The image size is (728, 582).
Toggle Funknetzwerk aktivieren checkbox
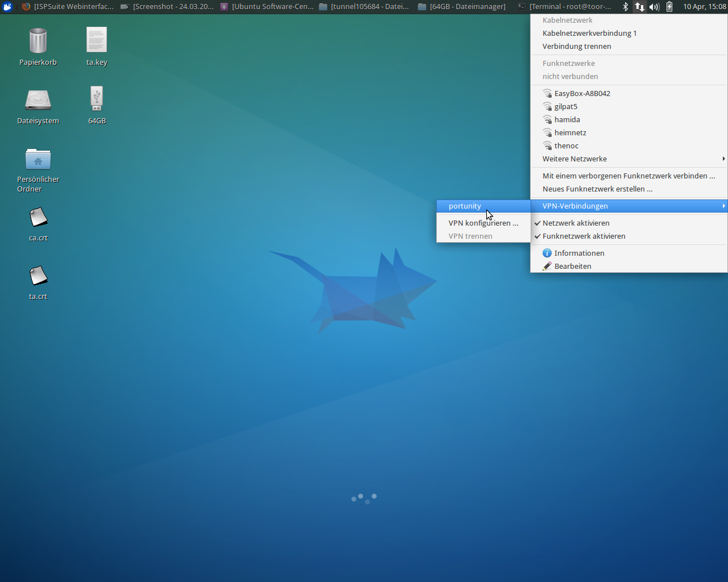pos(584,236)
